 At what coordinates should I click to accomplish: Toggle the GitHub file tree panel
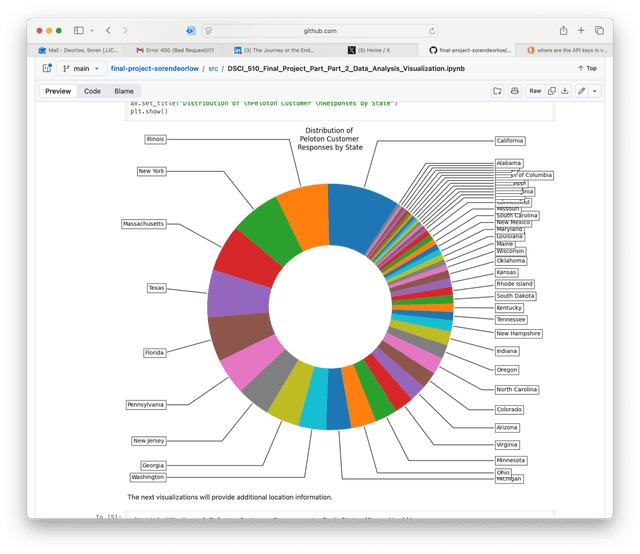(46, 68)
